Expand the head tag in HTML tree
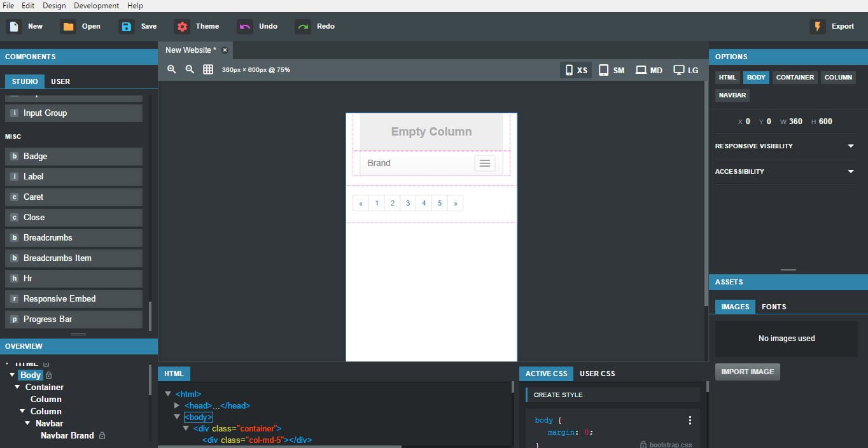Image resolution: width=868 pixels, height=448 pixels. pyautogui.click(x=177, y=405)
